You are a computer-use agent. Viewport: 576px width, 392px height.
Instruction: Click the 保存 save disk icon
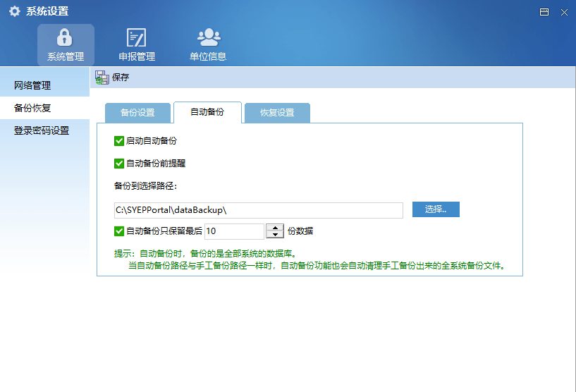pos(102,78)
